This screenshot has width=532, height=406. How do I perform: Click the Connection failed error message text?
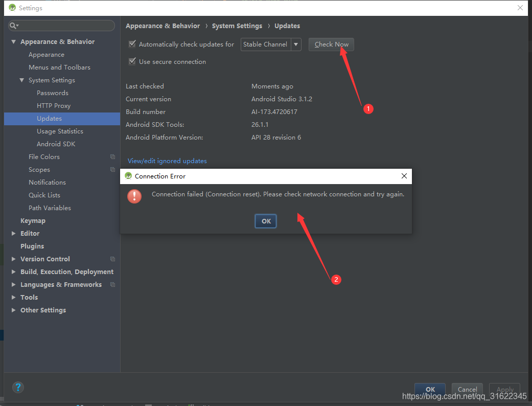point(278,194)
